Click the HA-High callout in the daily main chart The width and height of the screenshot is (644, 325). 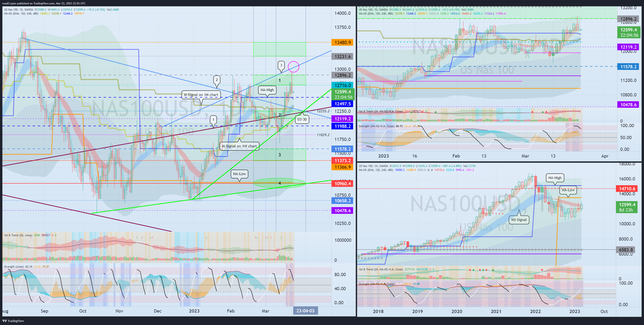267,90
